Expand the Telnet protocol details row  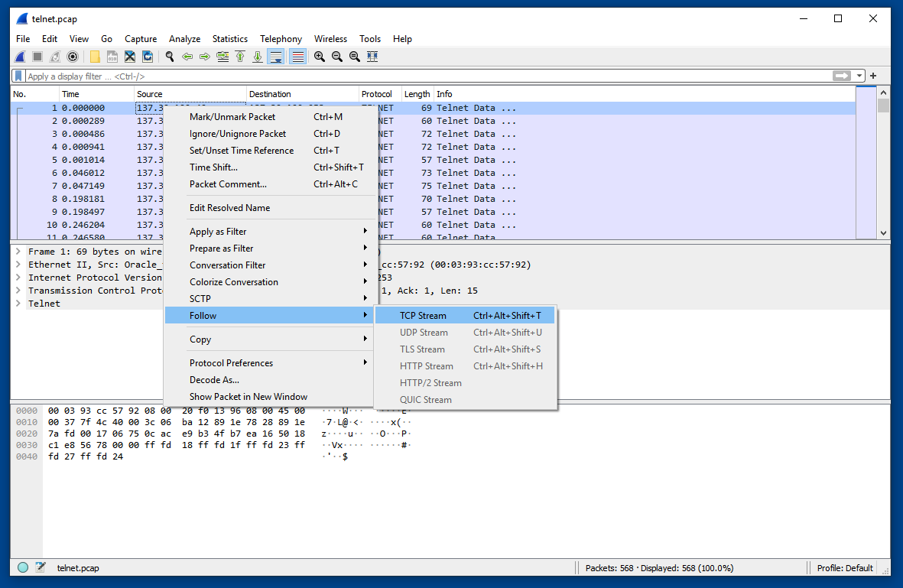18,304
